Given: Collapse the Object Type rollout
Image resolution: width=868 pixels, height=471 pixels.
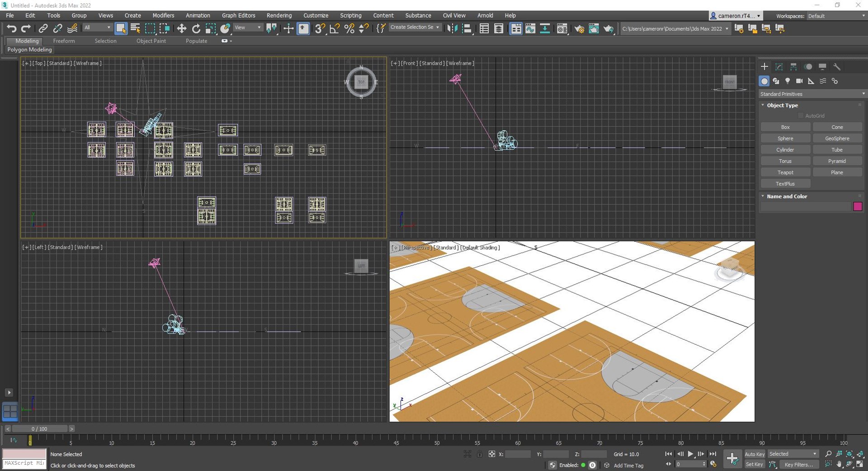Looking at the screenshot, I should pos(782,105).
